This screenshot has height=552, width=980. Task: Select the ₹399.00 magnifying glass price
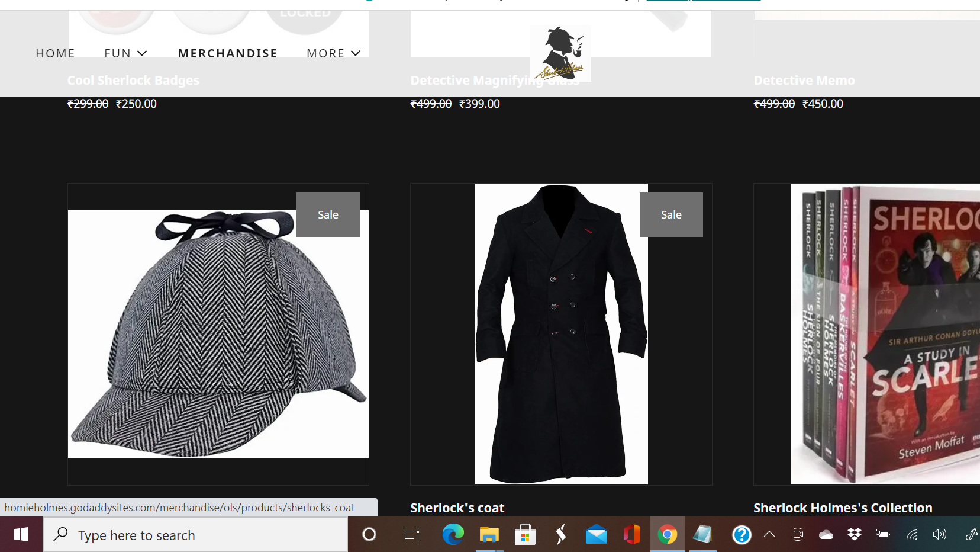tap(479, 104)
